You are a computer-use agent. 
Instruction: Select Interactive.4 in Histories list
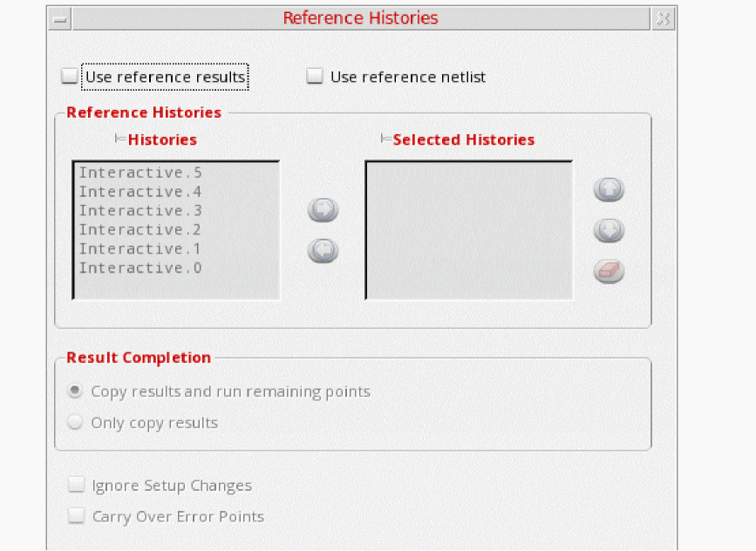[140, 192]
